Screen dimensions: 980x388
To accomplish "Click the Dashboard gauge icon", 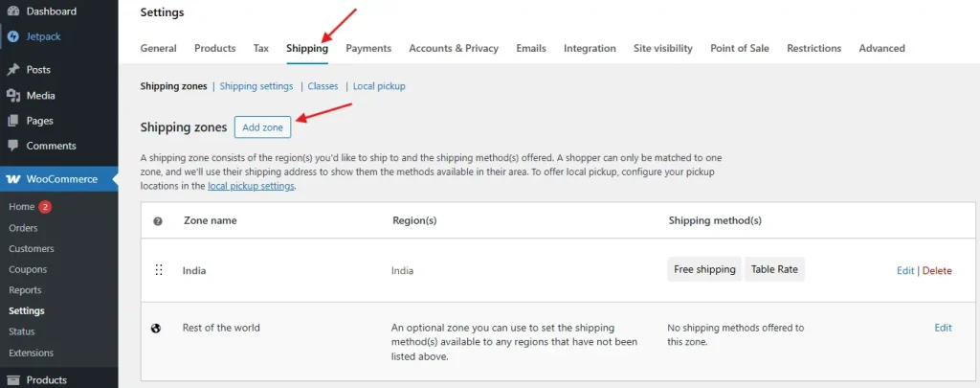I will click(x=13, y=11).
